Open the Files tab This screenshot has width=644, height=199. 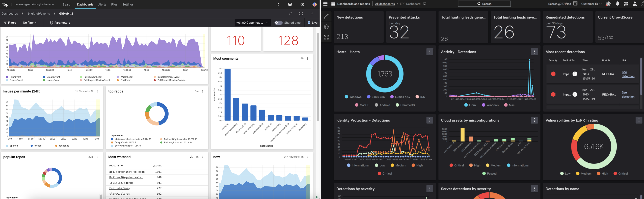[114, 5]
